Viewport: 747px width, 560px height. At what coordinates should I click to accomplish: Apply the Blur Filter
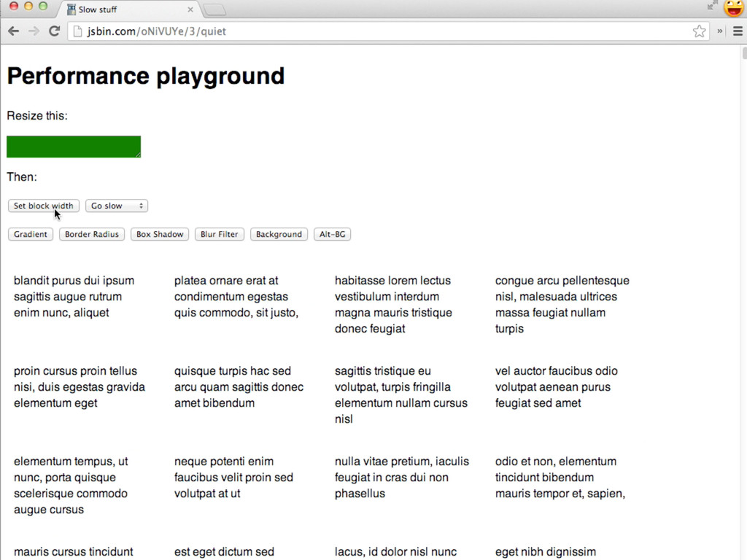pos(220,235)
